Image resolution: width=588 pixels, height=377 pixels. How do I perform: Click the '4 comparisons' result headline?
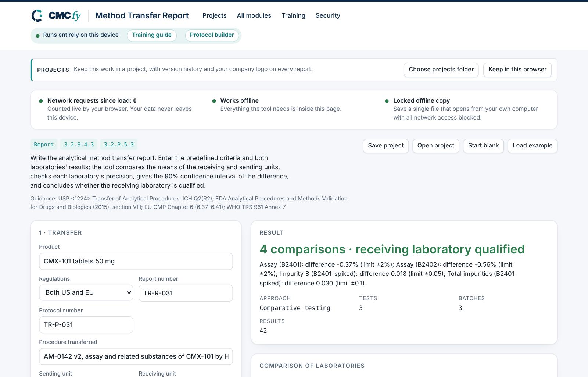[392, 249]
